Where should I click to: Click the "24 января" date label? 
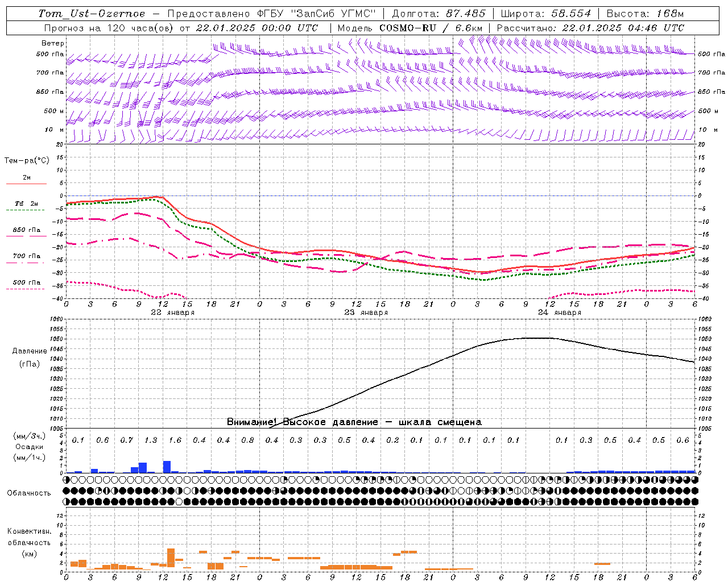tap(559, 313)
